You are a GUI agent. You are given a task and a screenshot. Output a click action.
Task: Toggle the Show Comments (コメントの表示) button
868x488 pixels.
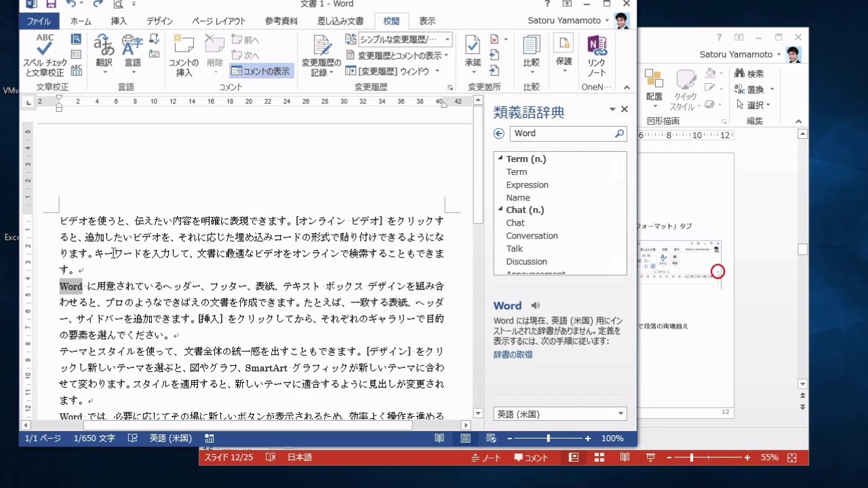coord(261,70)
